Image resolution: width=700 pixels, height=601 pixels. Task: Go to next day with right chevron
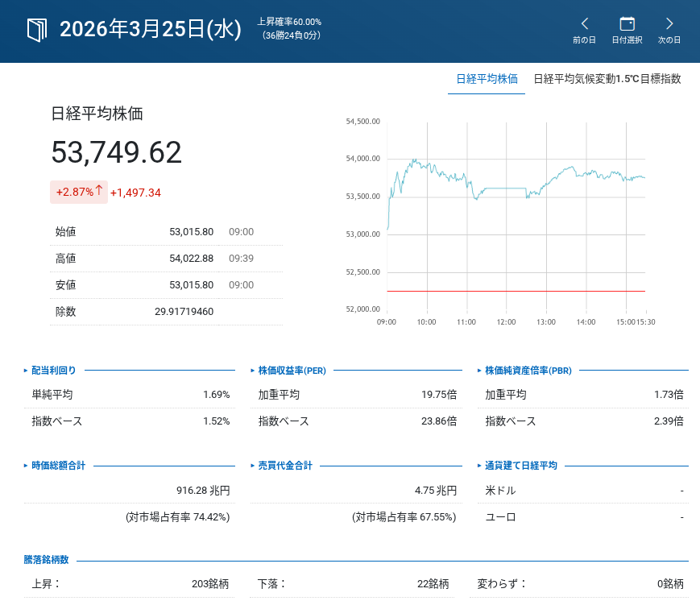click(669, 23)
